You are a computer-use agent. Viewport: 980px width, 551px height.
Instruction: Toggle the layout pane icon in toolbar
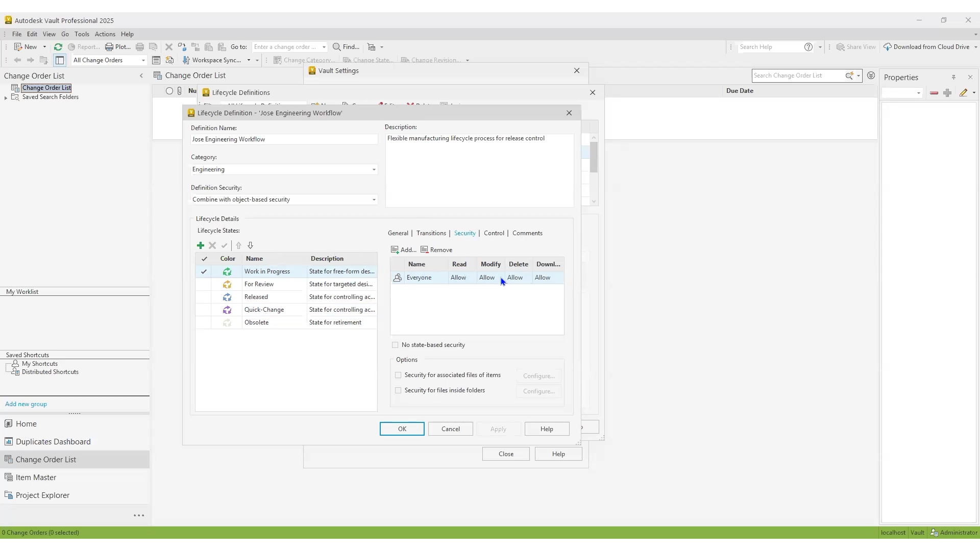click(60, 60)
